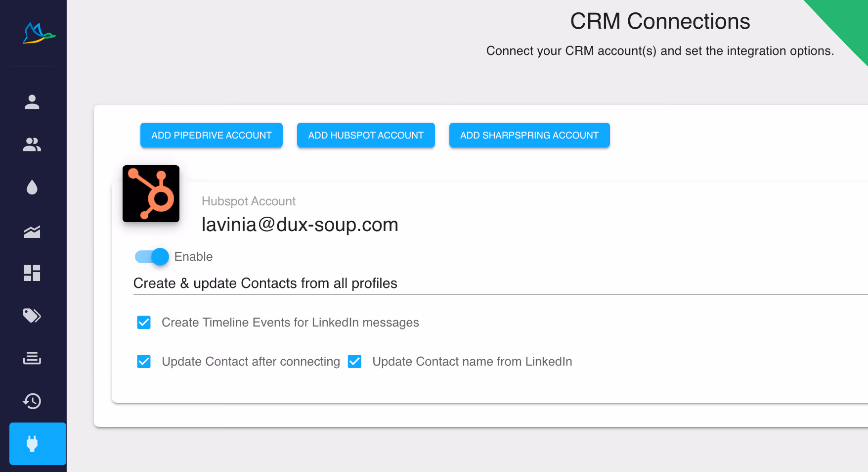Click Add Pipedrive Account button
The width and height of the screenshot is (868, 472).
coord(212,135)
